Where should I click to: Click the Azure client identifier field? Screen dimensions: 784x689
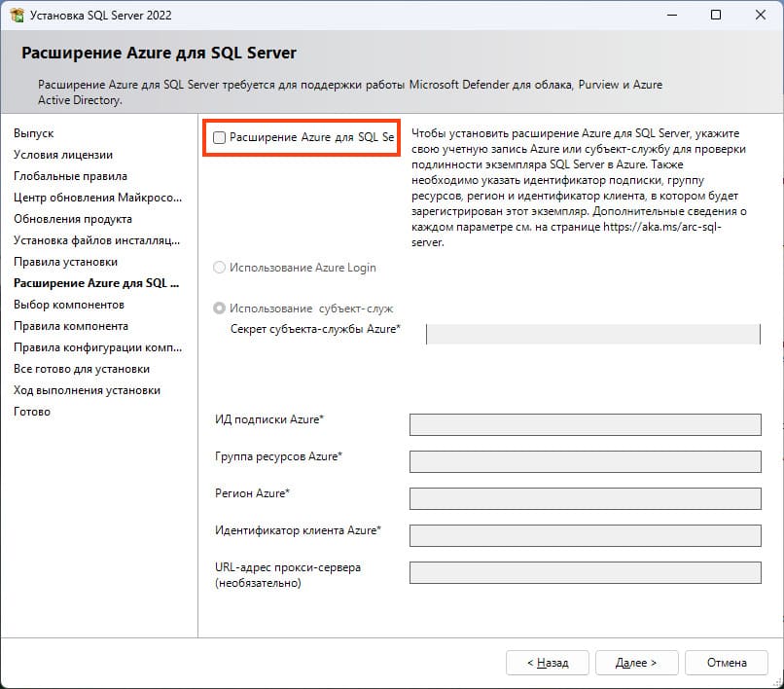coord(585,536)
